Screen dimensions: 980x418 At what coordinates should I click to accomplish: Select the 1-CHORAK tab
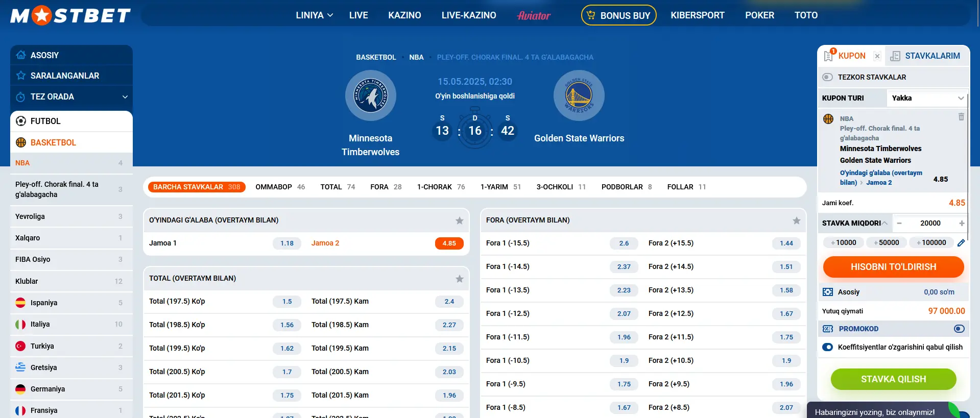coord(441,187)
